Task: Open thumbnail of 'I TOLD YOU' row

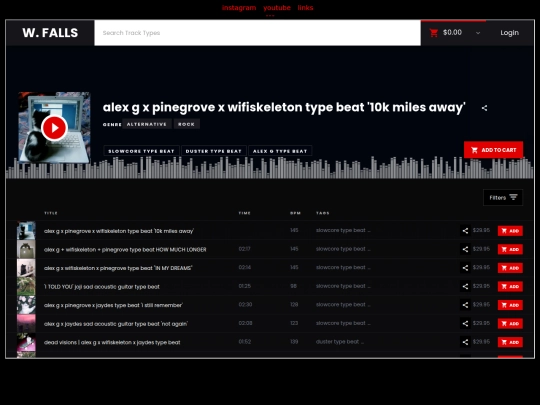Action: pyautogui.click(x=26, y=286)
